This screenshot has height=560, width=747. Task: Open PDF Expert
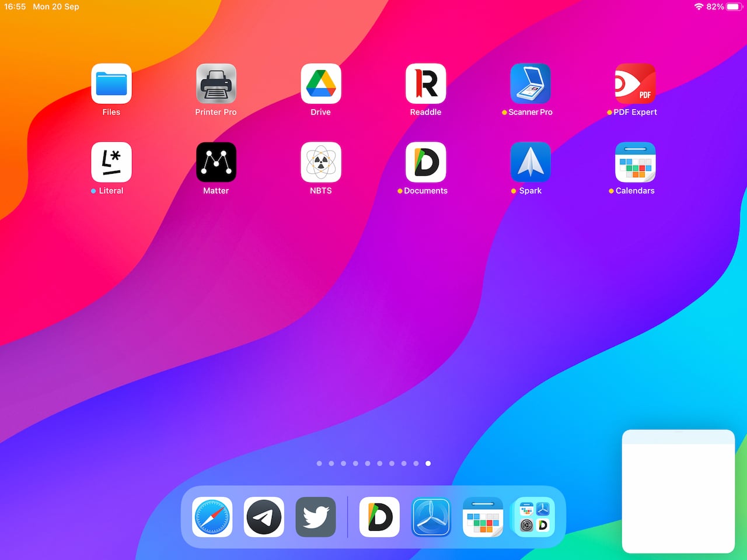pyautogui.click(x=635, y=83)
